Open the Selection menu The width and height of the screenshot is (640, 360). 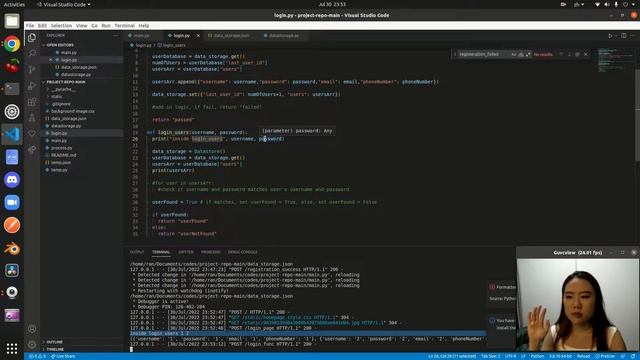[61, 26]
